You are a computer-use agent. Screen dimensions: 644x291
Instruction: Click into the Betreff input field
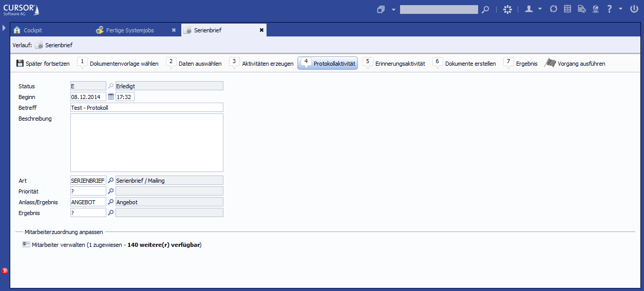(x=146, y=108)
